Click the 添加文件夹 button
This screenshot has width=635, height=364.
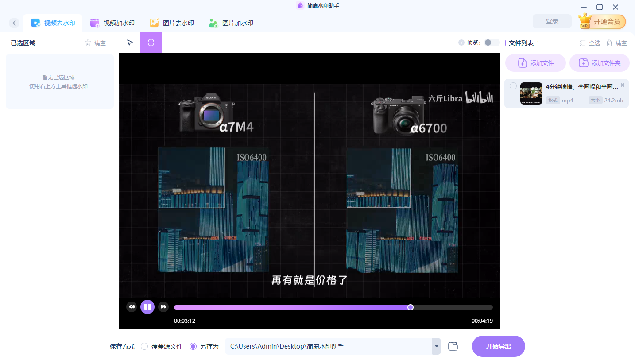coord(600,63)
